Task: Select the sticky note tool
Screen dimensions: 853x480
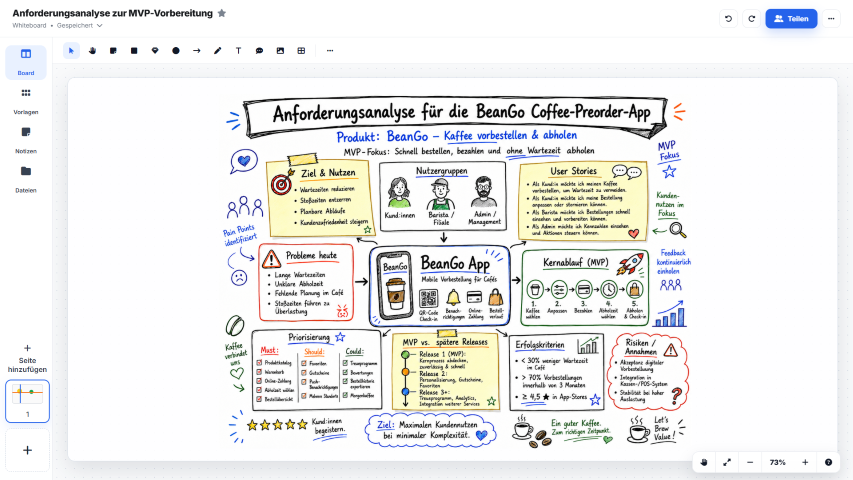Action: tap(113, 51)
